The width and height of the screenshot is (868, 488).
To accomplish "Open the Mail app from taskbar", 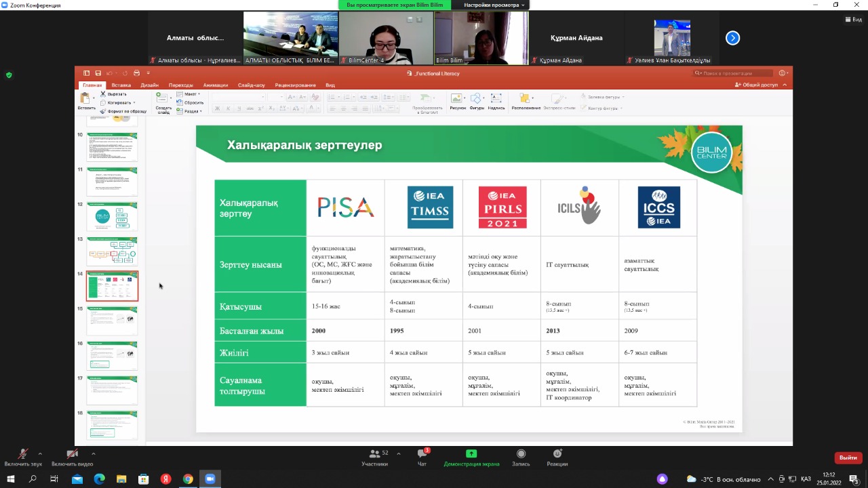I will coord(77,479).
